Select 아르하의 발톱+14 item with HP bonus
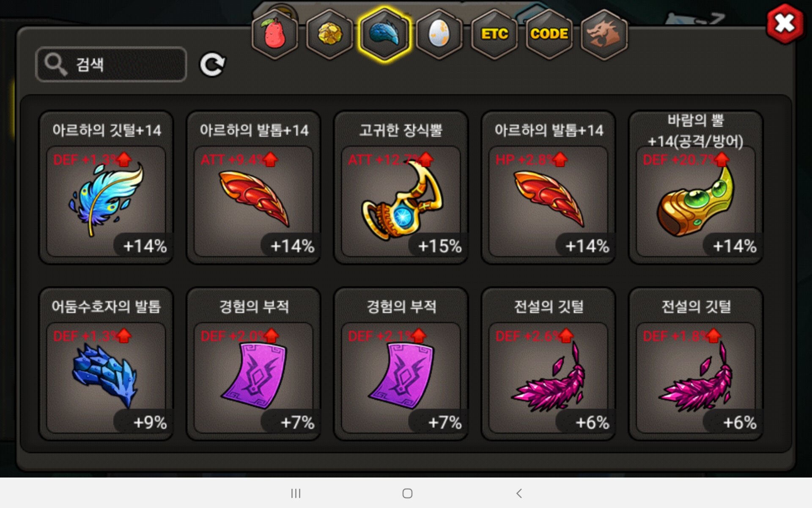Screen dimensions: 812x508 point(549,188)
